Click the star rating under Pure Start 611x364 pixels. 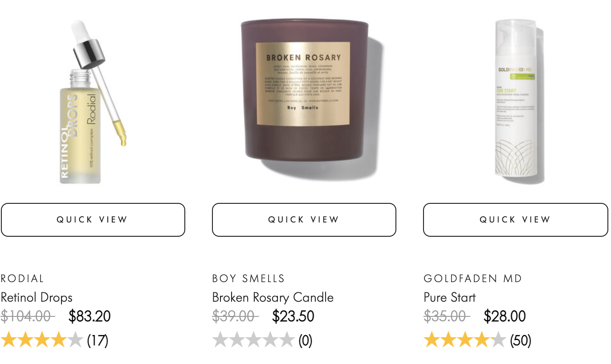[x=465, y=340]
